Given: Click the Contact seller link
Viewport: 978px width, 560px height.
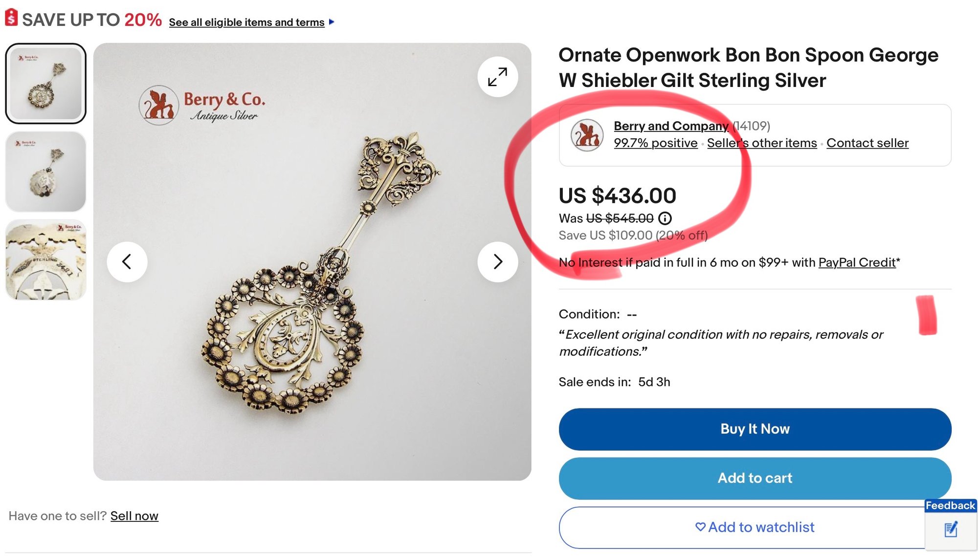Looking at the screenshot, I should 867,143.
